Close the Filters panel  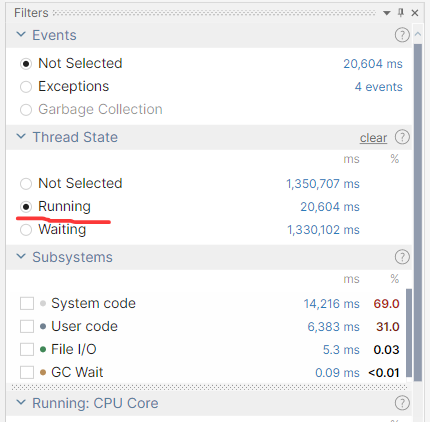coord(415,13)
